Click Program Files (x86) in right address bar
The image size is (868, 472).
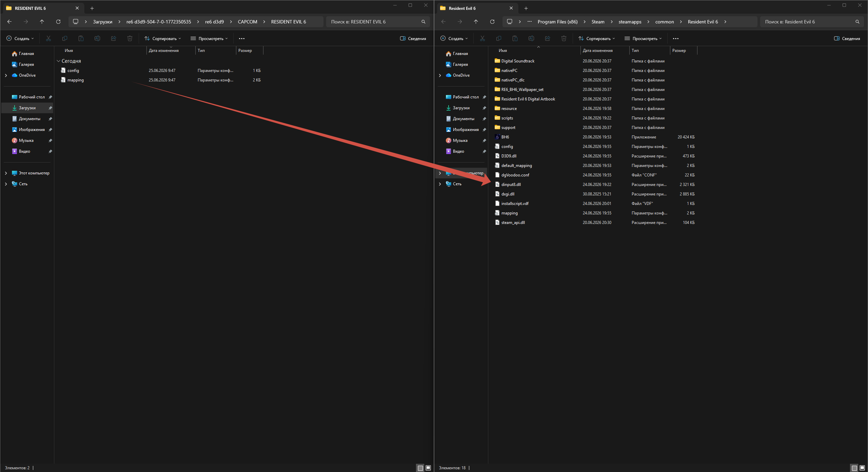tap(557, 22)
